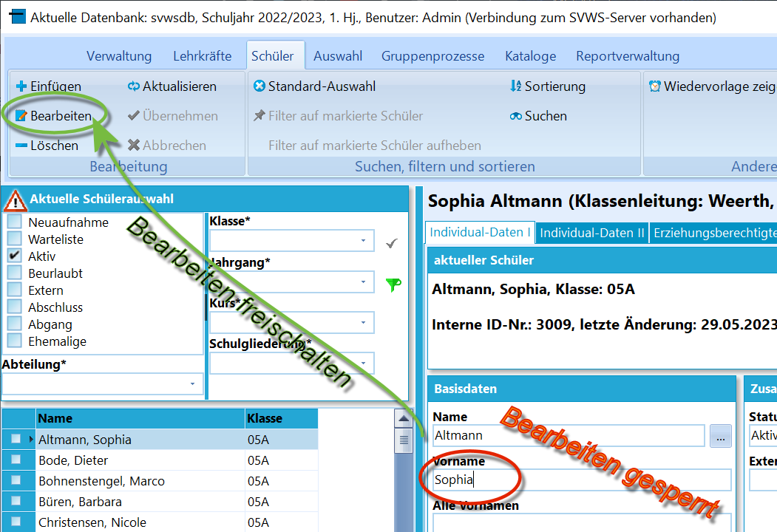Open the Auswahl ribbon tab
777x532 pixels.
click(338, 56)
